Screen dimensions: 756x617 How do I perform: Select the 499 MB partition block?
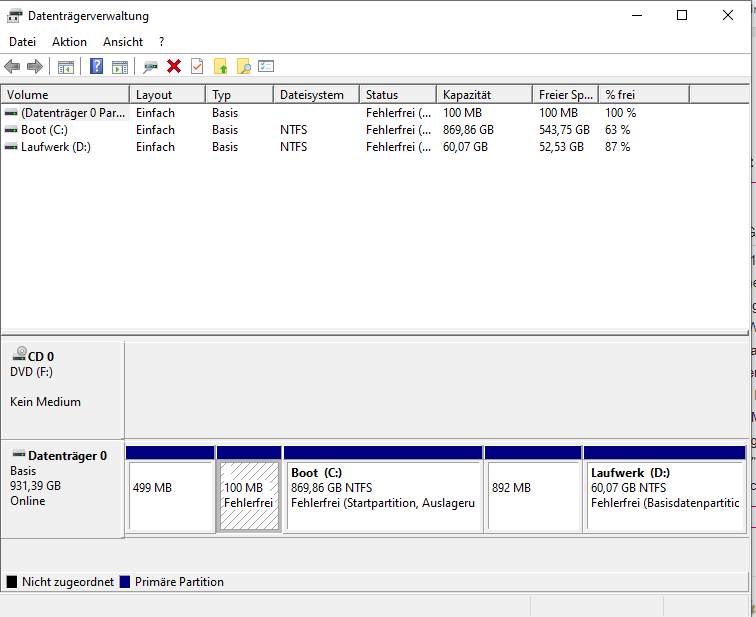point(170,489)
